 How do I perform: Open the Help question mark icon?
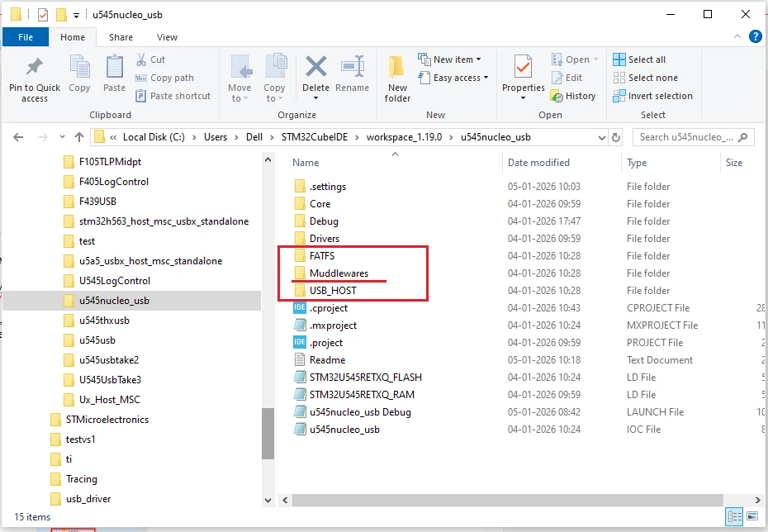(x=756, y=36)
